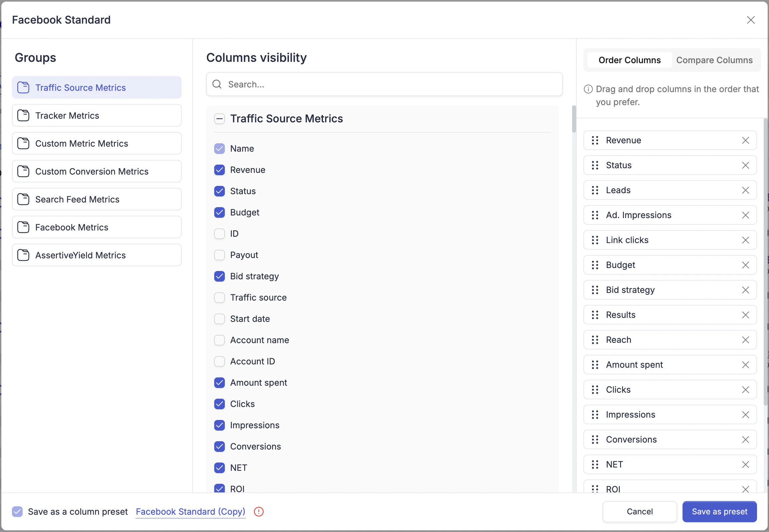Uncheck the Clicks column checkbox
The image size is (769, 532).
click(220, 404)
